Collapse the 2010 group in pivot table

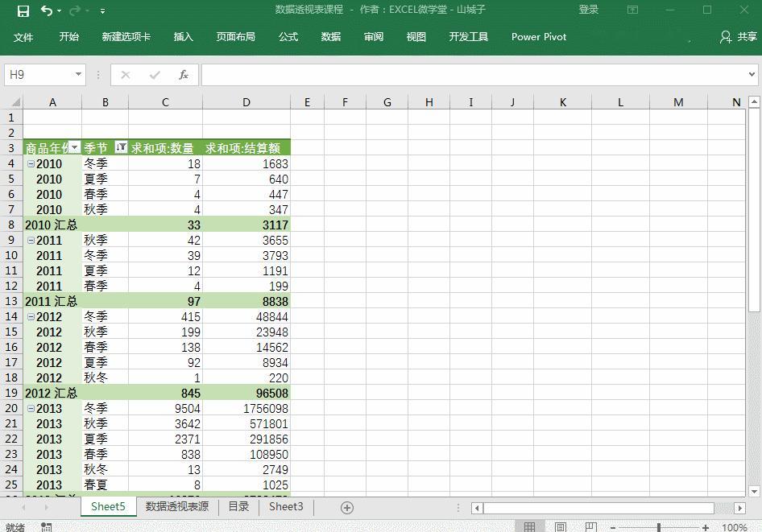[x=31, y=164]
